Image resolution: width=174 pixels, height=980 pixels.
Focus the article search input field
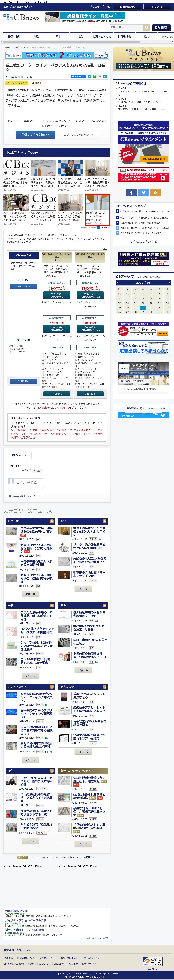tap(126, 27)
